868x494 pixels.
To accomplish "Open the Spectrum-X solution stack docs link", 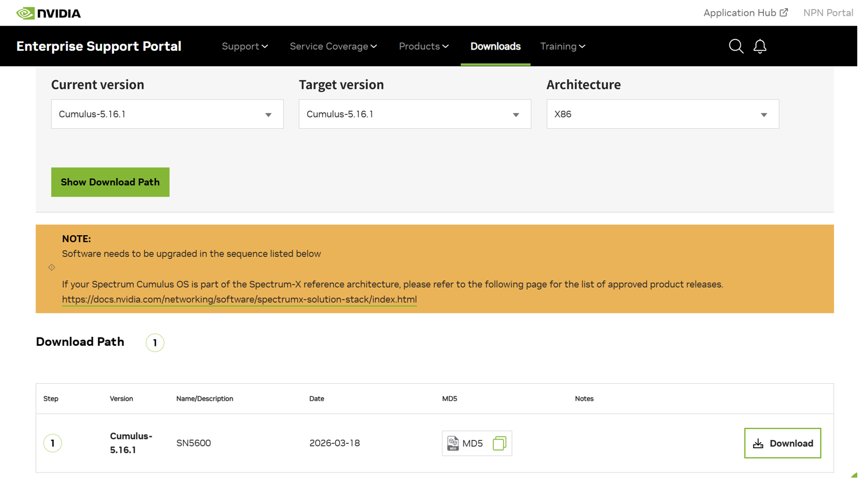I will [x=240, y=300].
